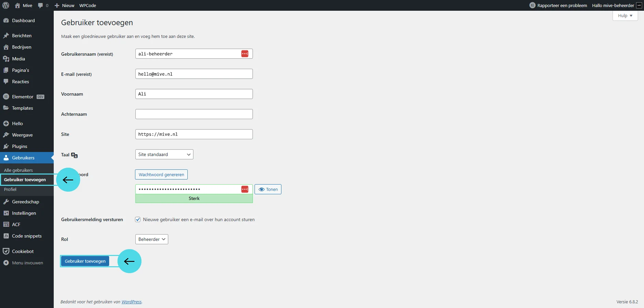This screenshot has height=308, width=644.
Task: Follow the WordPress footer link
Action: 132,302
